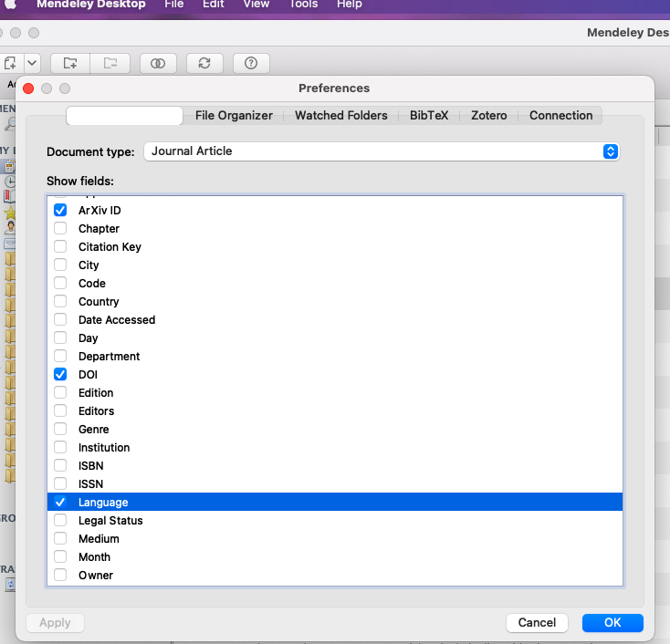Click the Related Documents toolbar icon
Screen dimensions: 670x644
point(158,63)
